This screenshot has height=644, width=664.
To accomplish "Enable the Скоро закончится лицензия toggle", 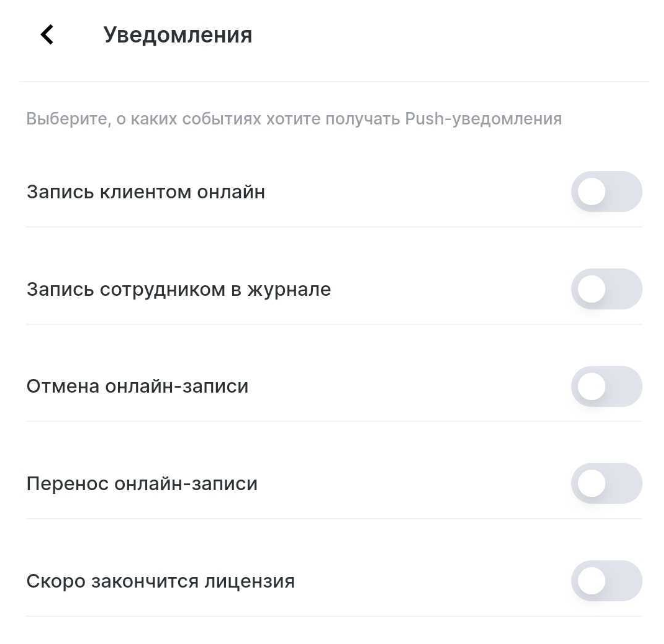I will pos(606,581).
